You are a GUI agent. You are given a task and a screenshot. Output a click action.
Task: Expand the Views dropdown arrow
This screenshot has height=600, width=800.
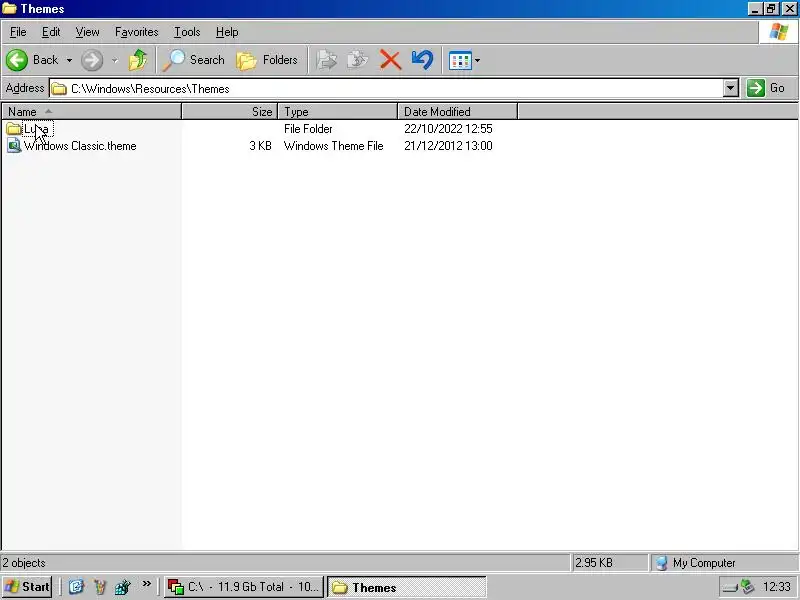pos(477,61)
